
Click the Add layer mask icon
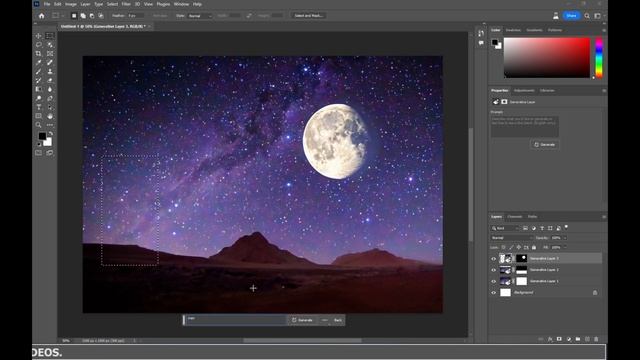[559, 339]
